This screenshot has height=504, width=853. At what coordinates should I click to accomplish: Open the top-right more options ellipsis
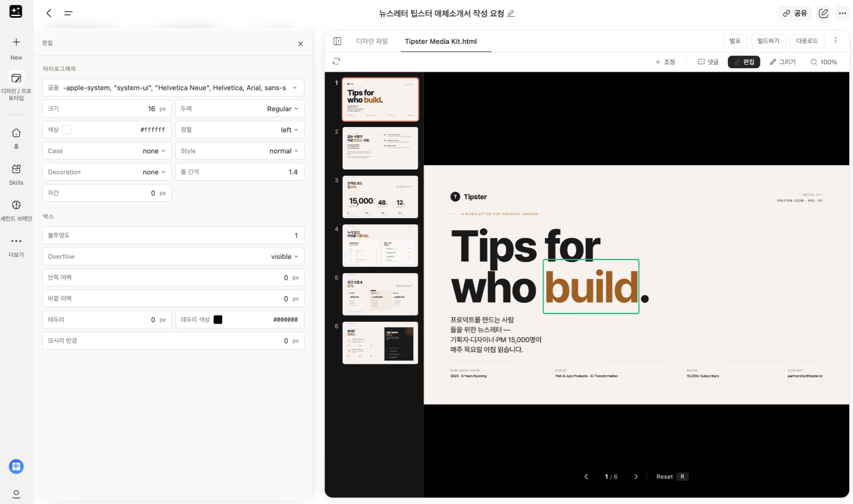point(842,13)
